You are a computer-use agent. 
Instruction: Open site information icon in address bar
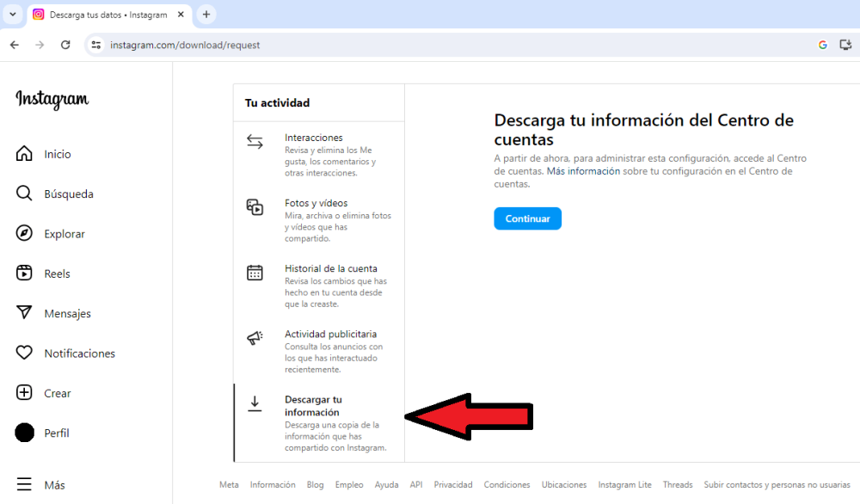pyautogui.click(x=96, y=45)
